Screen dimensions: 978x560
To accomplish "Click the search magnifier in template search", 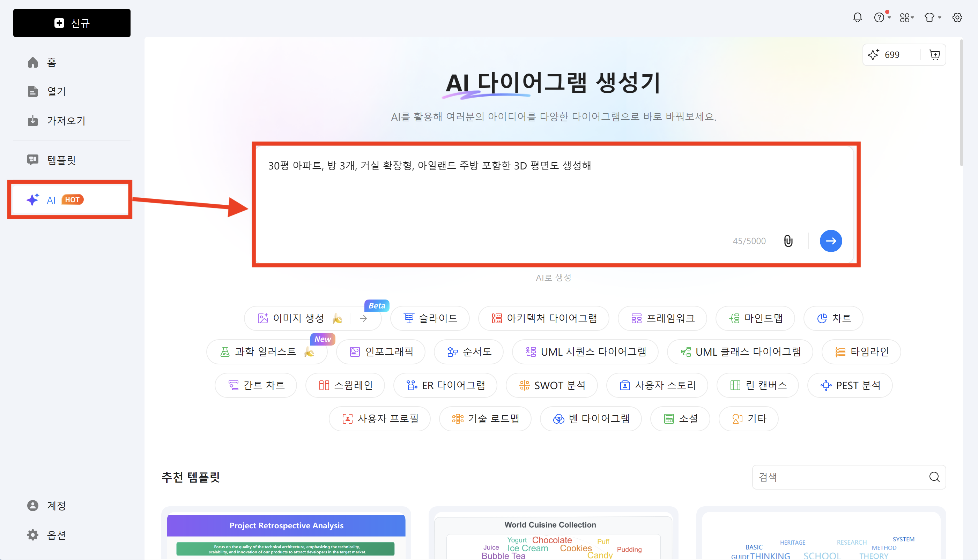I will [x=934, y=477].
